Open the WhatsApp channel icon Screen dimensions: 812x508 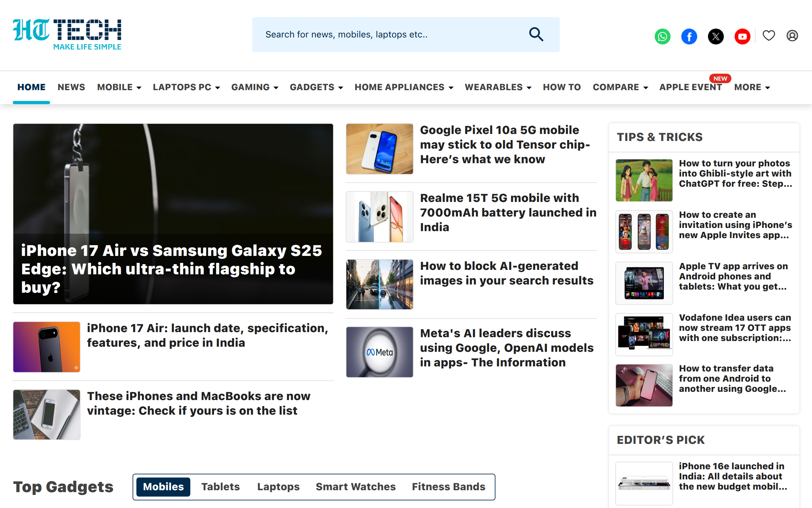point(662,36)
